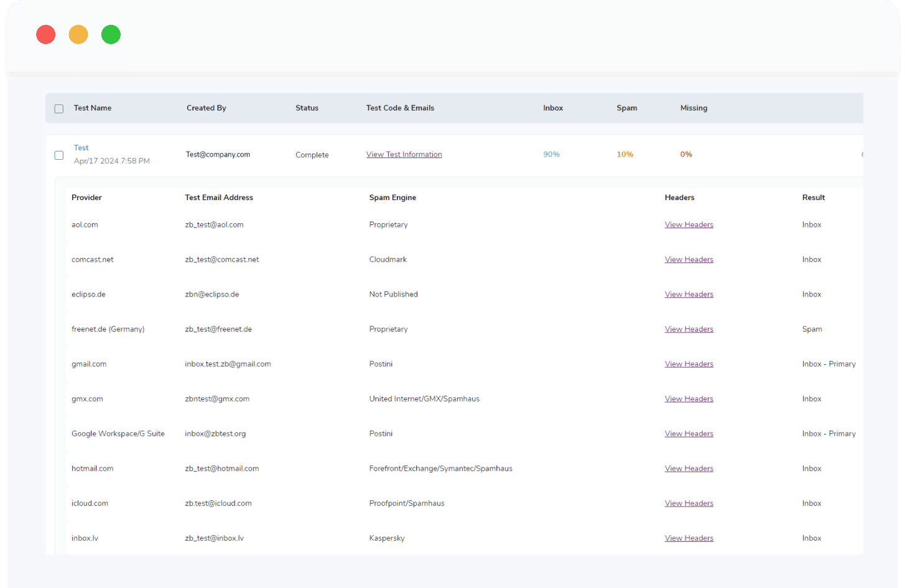Sort by the Test Name column header
This screenshot has width=905, height=588.
coord(92,108)
